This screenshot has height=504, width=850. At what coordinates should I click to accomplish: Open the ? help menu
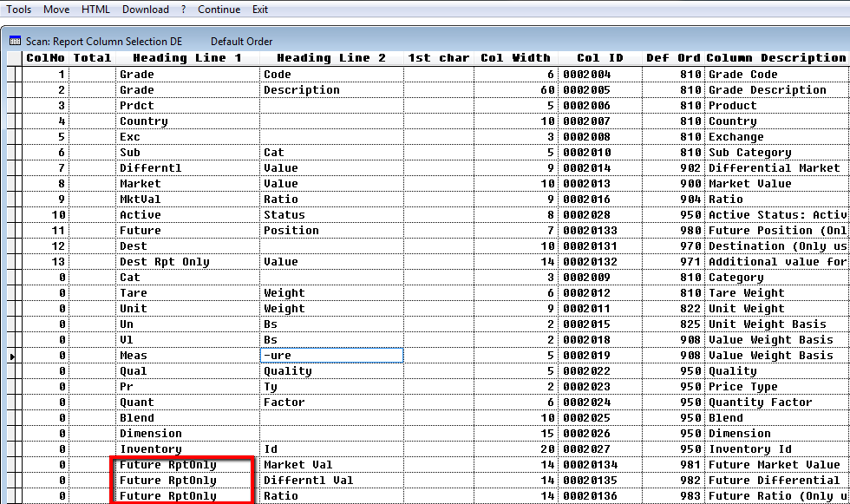coord(183,10)
